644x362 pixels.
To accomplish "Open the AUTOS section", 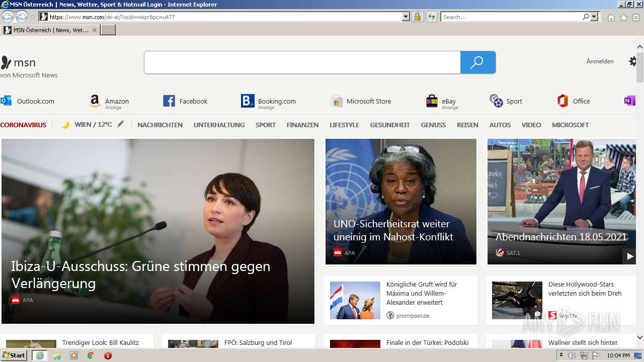I will tap(500, 125).
